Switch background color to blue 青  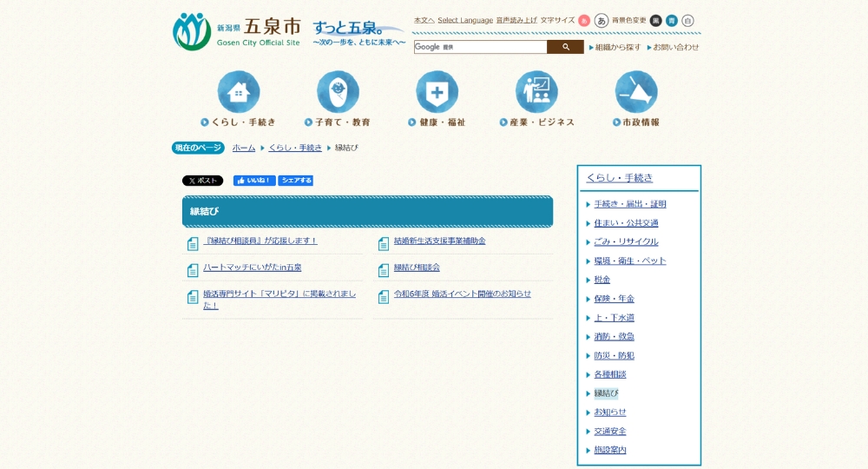coord(671,20)
